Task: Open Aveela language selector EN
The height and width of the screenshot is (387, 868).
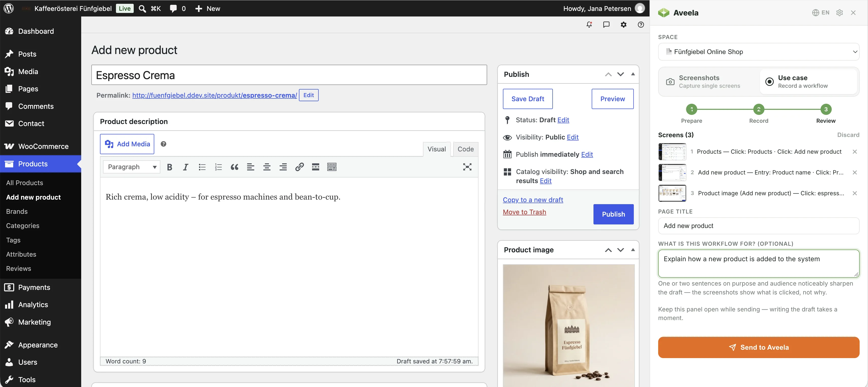Action: pyautogui.click(x=821, y=13)
